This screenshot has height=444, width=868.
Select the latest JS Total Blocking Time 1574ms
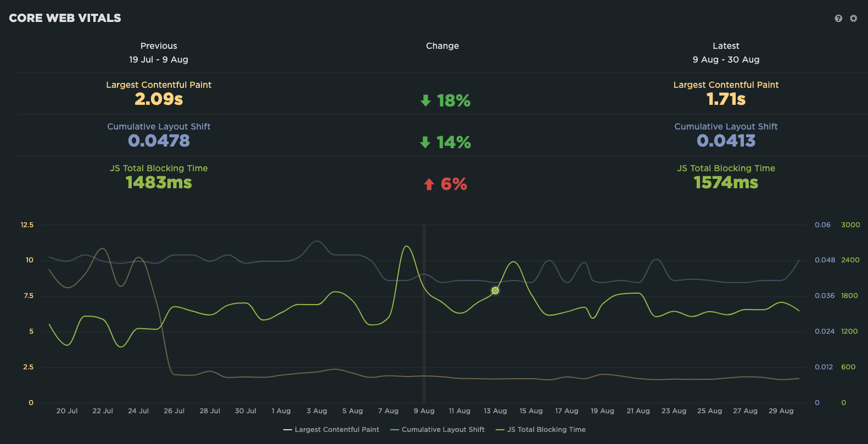[x=726, y=183]
